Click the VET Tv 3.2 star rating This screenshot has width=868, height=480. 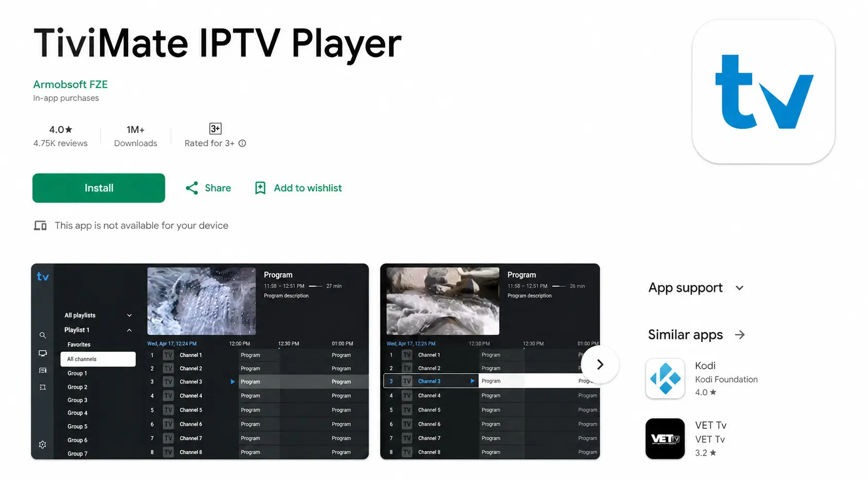pyautogui.click(x=705, y=453)
